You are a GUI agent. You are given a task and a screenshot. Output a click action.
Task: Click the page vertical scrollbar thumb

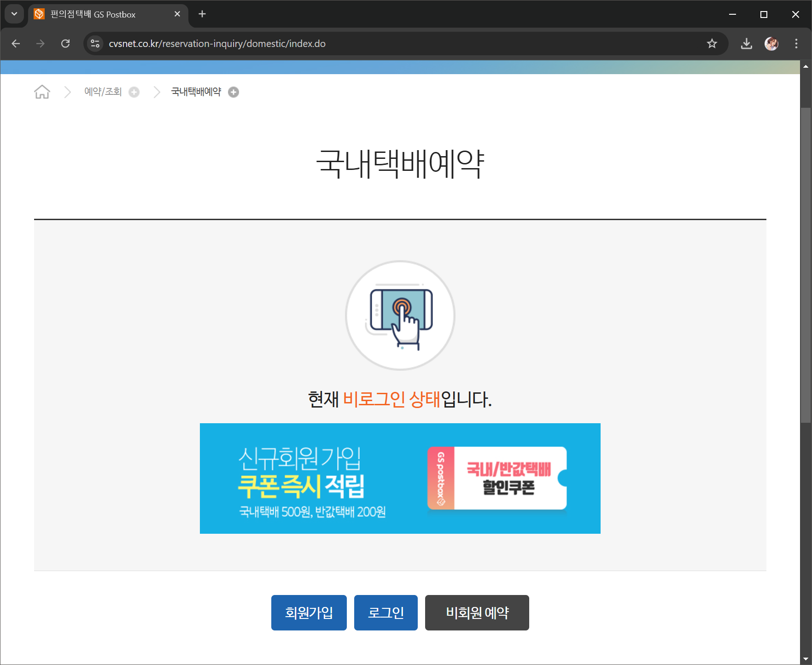[806, 265]
